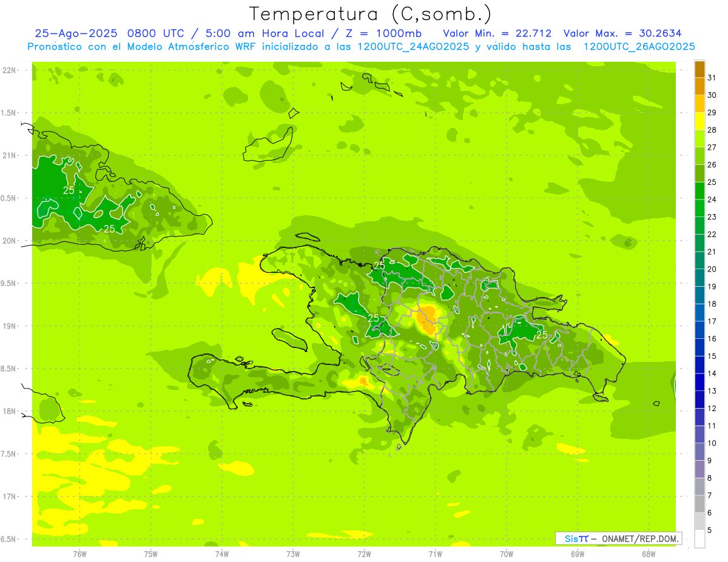Click the white swatch below 5

click(699, 539)
